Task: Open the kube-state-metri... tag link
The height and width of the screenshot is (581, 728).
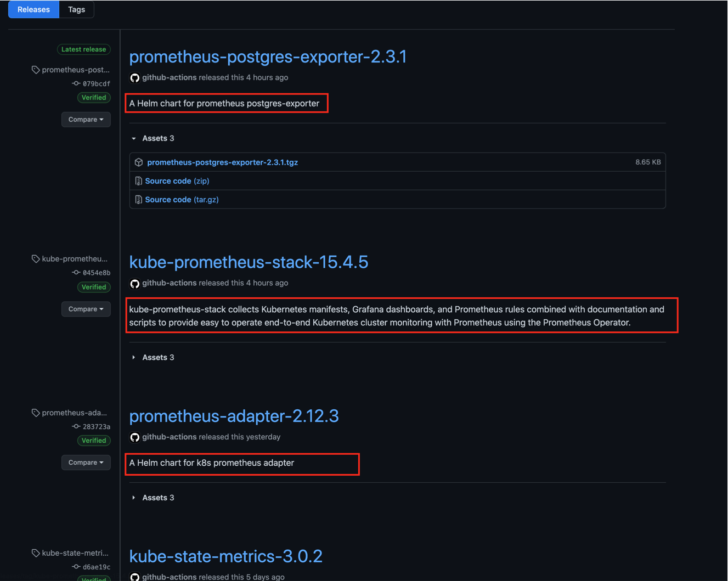Action: pos(75,553)
